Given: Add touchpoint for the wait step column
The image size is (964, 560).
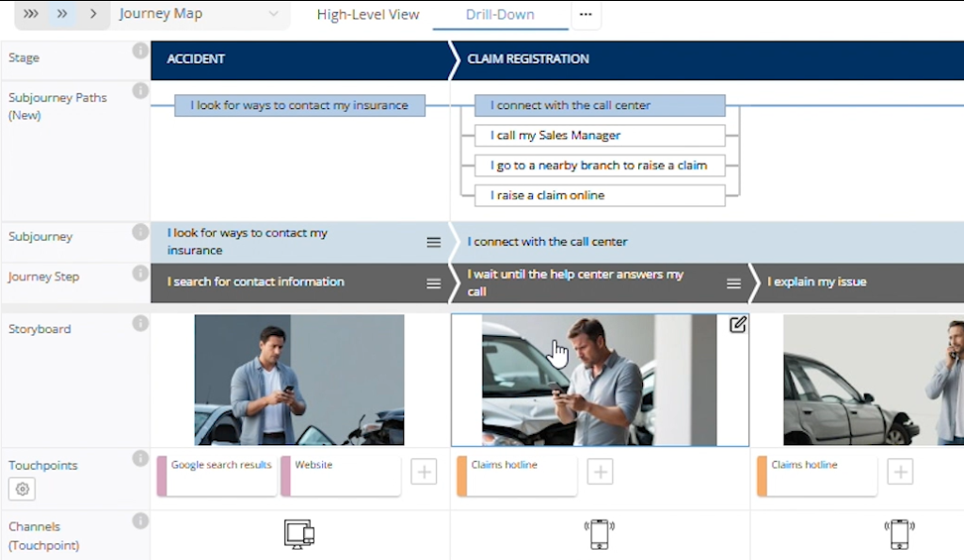Looking at the screenshot, I should coord(600,472).
